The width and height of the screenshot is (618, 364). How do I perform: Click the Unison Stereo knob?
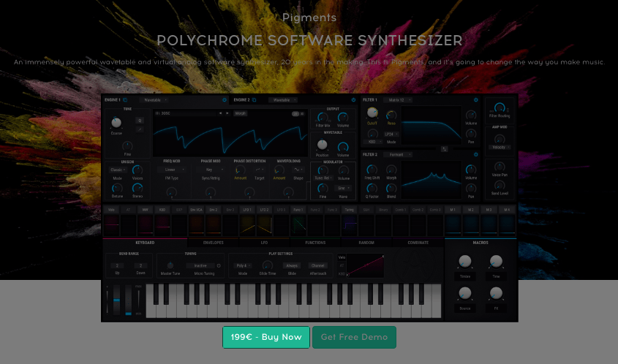coord(137,189)
